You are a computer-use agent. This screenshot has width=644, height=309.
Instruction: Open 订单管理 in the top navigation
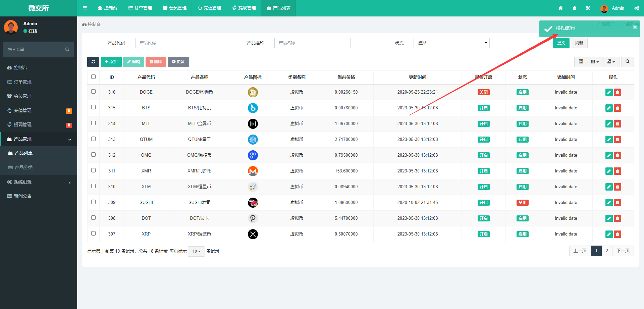coord(140,8)
